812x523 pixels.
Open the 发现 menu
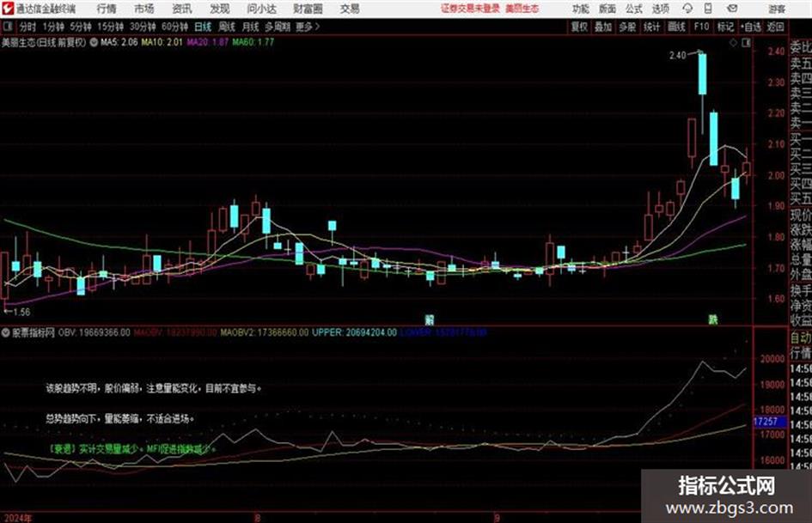tap(220, 9)
